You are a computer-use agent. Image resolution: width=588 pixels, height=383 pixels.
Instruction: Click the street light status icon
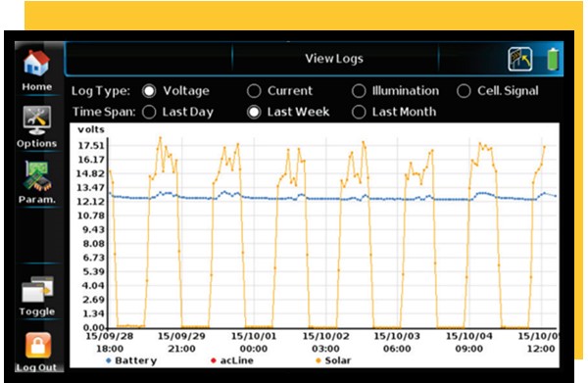(x=520, y=59)
